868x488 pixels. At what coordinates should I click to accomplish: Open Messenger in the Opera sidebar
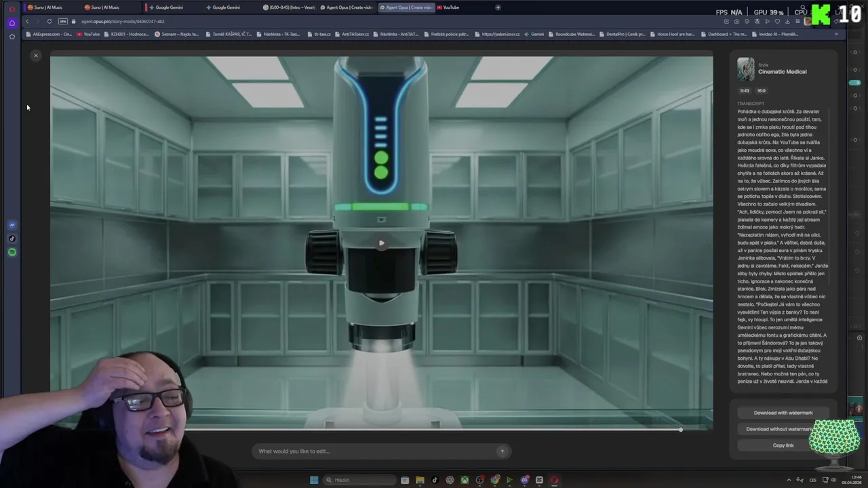[x=12, y=225]
